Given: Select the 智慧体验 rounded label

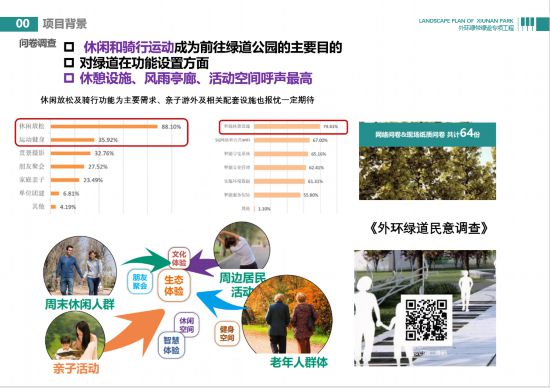Looking at the screenshot, I should (172, 345).
